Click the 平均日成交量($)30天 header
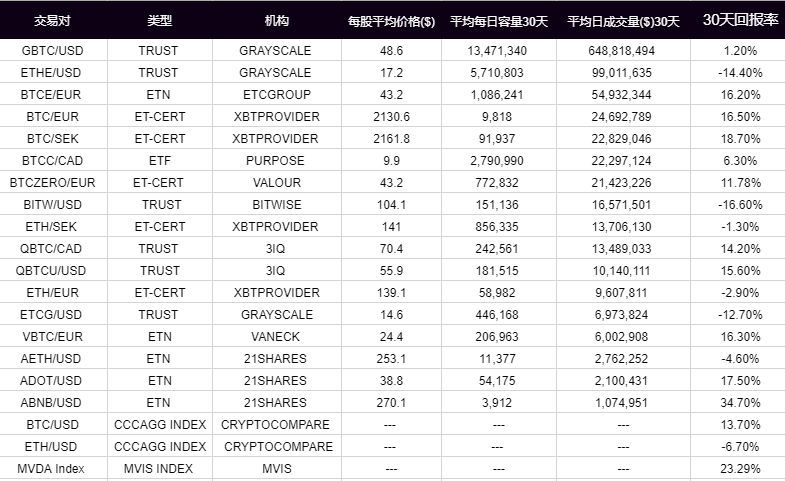The width and height of the screenshot is (785, 481). (623, 22)
